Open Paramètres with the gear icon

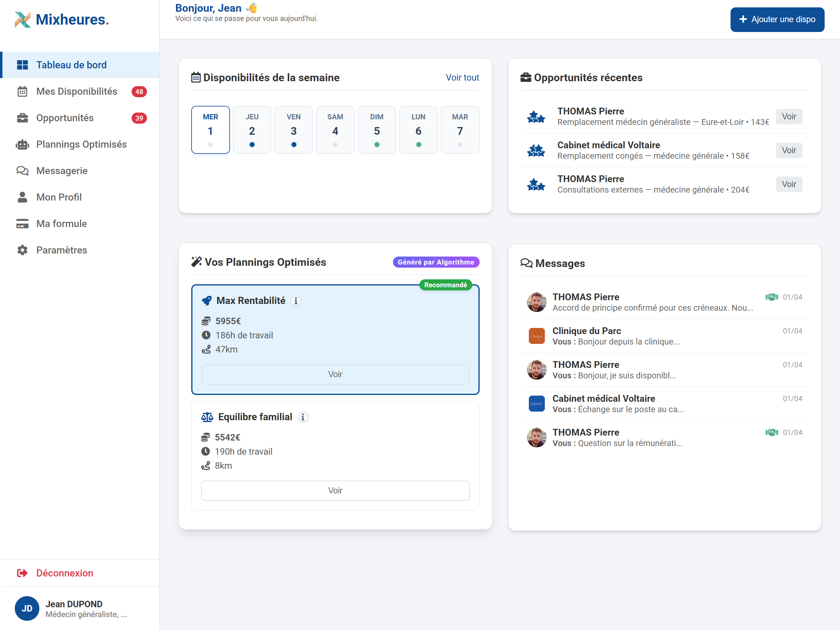click(23, 250)
